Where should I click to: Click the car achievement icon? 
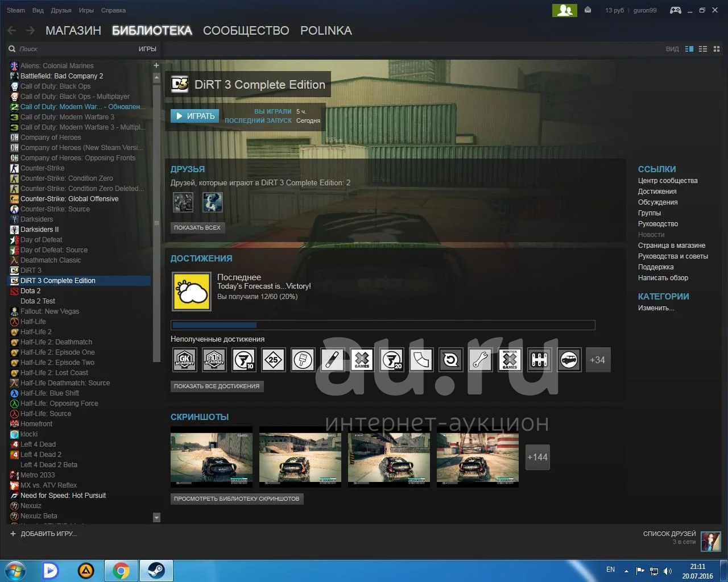click(x=569, y=360)
